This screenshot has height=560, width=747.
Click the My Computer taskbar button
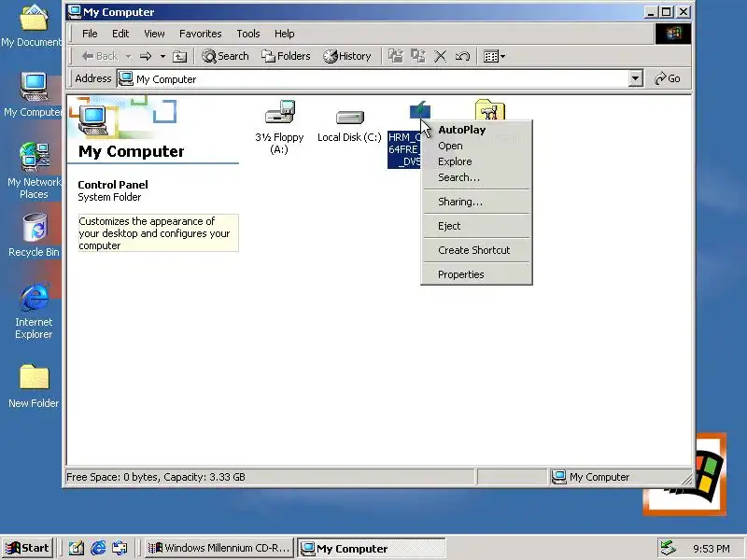372,548
